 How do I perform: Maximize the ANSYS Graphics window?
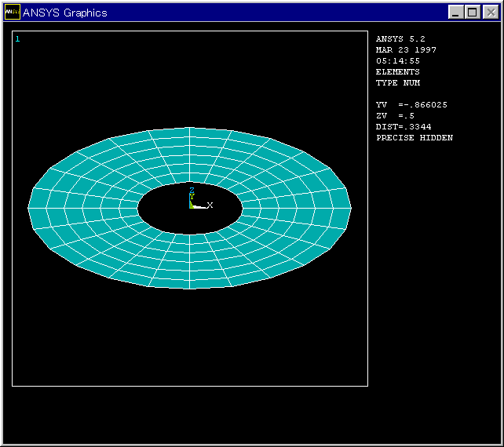[x=472, y=12]
